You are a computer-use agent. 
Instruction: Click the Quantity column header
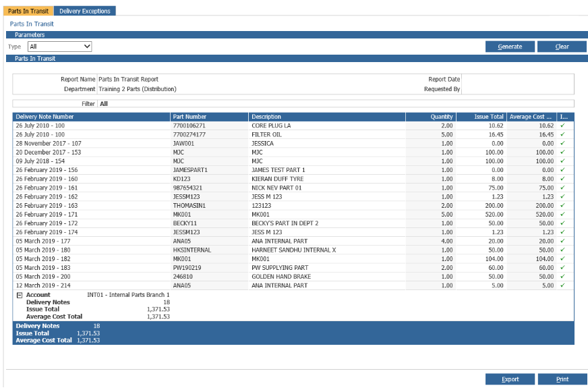pyautogui.click(x=430, y=117)
